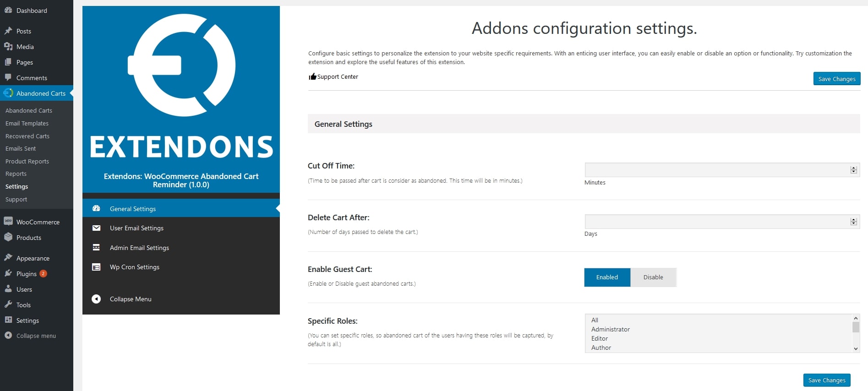The width and height of the screenshot is (868, 391).
Task: Select Administrator in Specific Roles list
Action: (x=610, y=329)
